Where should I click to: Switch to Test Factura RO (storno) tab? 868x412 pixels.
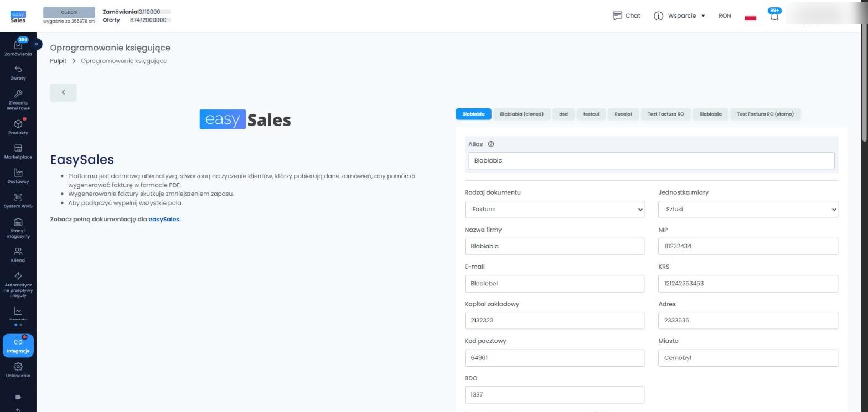765,114
